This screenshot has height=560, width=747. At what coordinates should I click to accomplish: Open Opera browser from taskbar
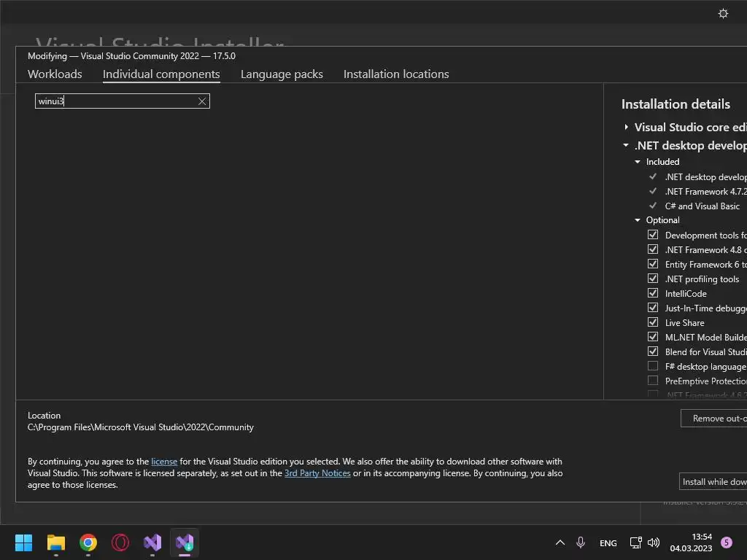coord(120,542)
